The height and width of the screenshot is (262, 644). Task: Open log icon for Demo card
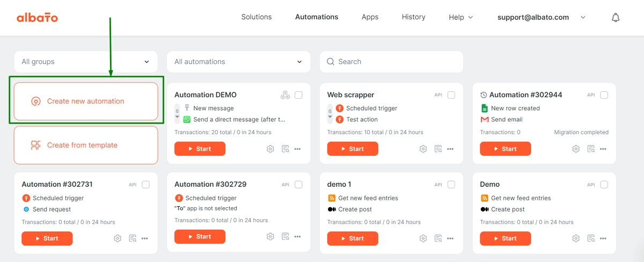pos(591,238)
